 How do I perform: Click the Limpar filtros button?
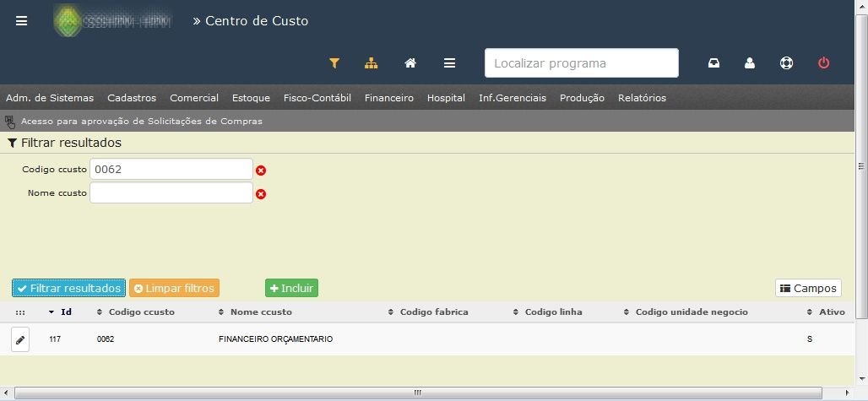[x=175, y=288]
